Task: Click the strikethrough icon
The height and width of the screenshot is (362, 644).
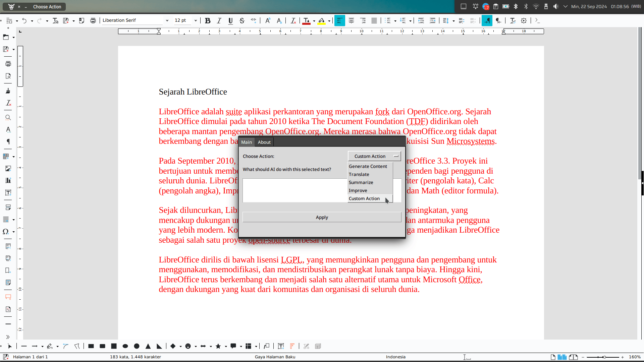Action: click(x=242, y=21)
